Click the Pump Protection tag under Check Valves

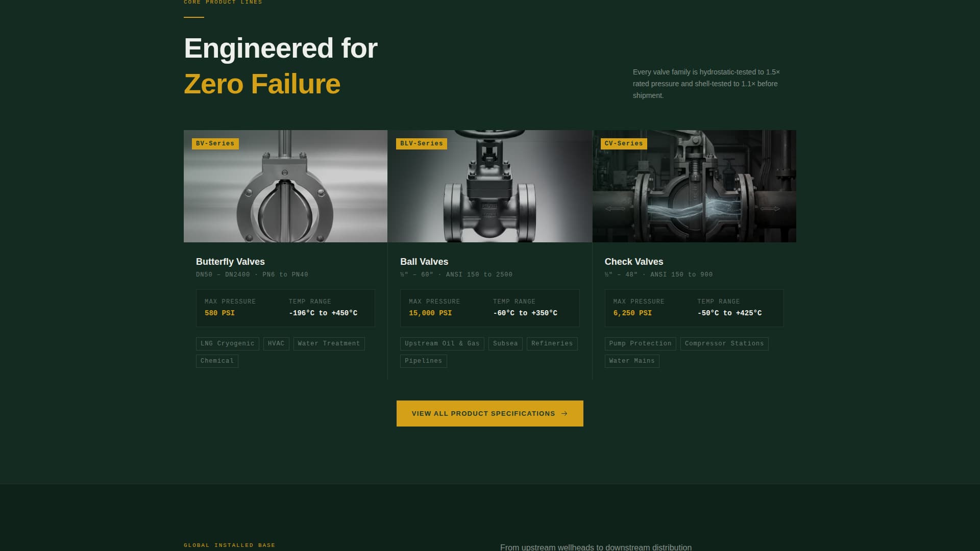click(640, 343)
